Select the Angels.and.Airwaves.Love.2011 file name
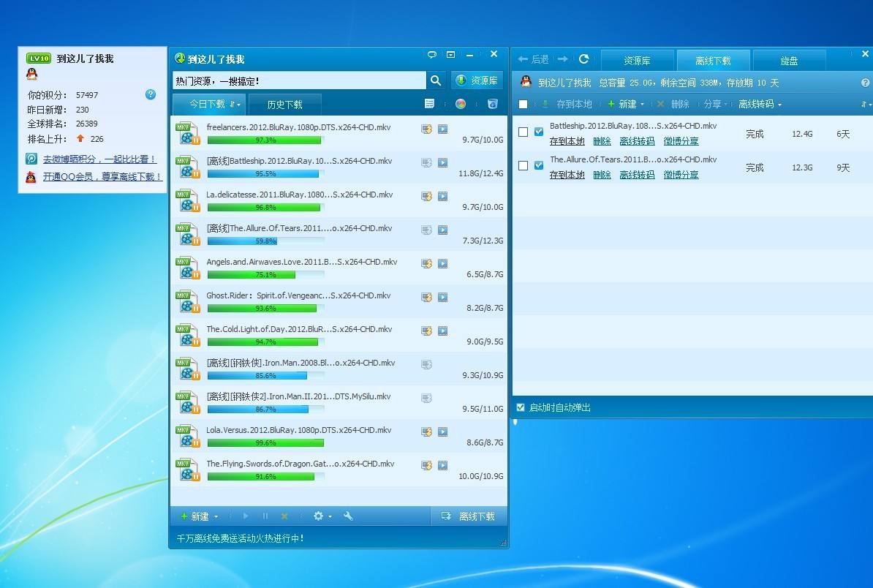873x588 pixels. [301, 262]
